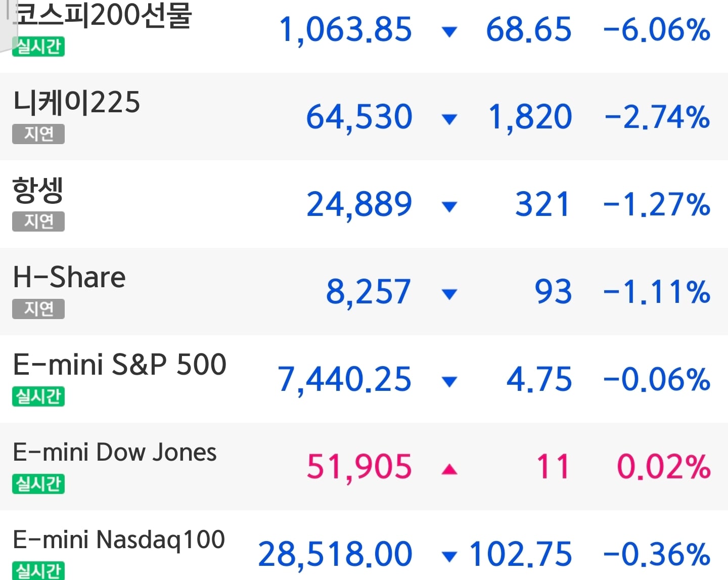Open the 코스피200선물 row

(x=364, y=35)
